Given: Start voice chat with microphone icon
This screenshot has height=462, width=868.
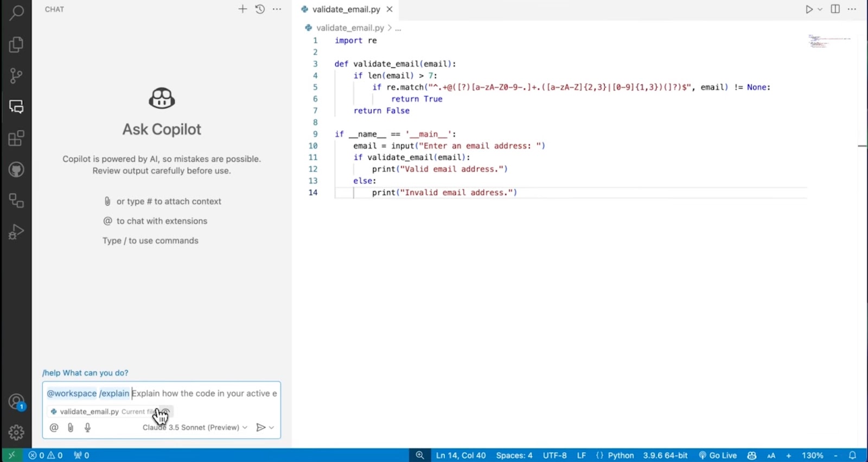Looking at the screenshot, I should (87, 427).
